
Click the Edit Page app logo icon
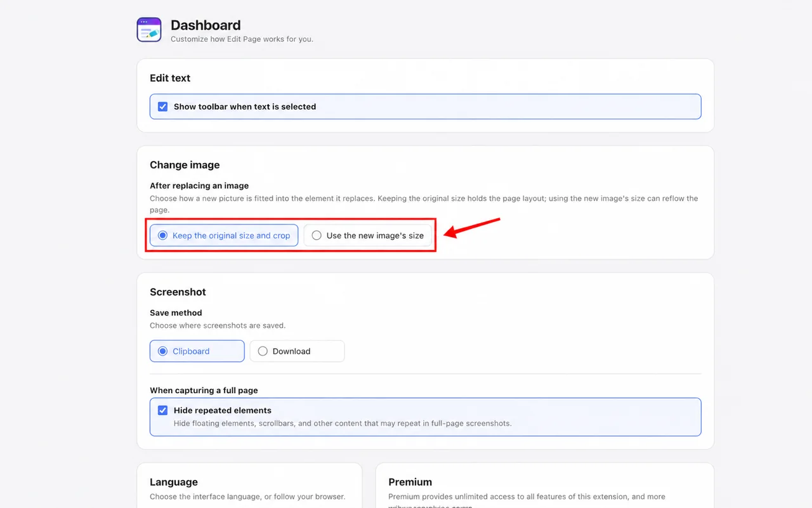[149, 30]
